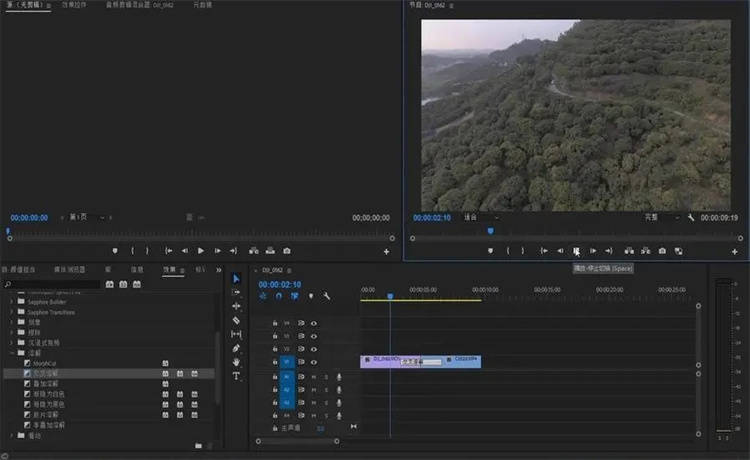
Task: Go to In point in Program monitor
Action: coord(544,251)
